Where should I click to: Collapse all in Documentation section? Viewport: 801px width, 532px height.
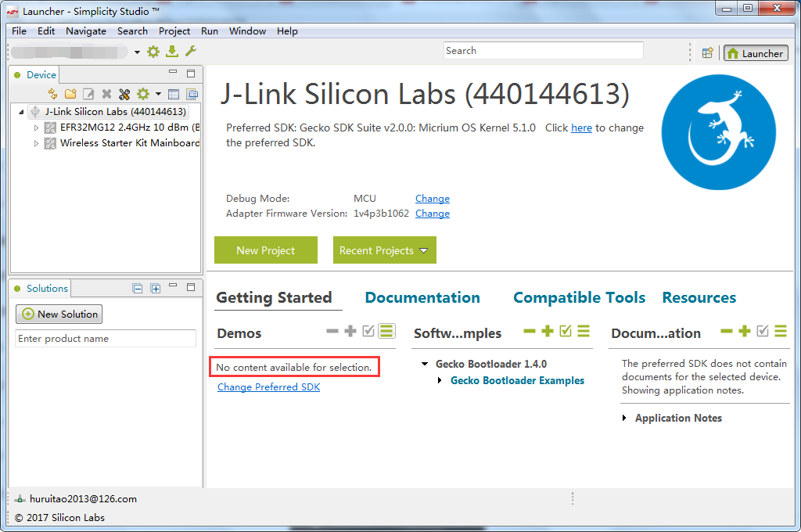pyautogui.click(x=727, y=331)
